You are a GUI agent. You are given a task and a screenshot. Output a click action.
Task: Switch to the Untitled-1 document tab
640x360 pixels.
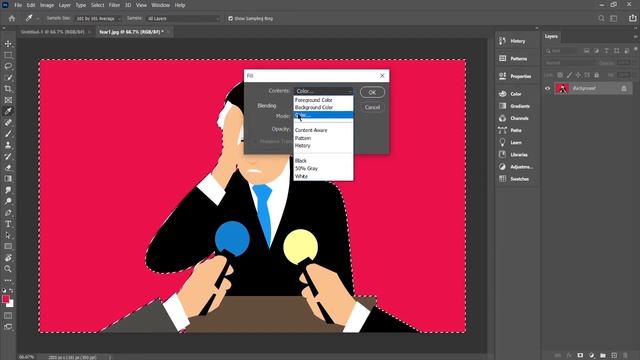(53, 32)
